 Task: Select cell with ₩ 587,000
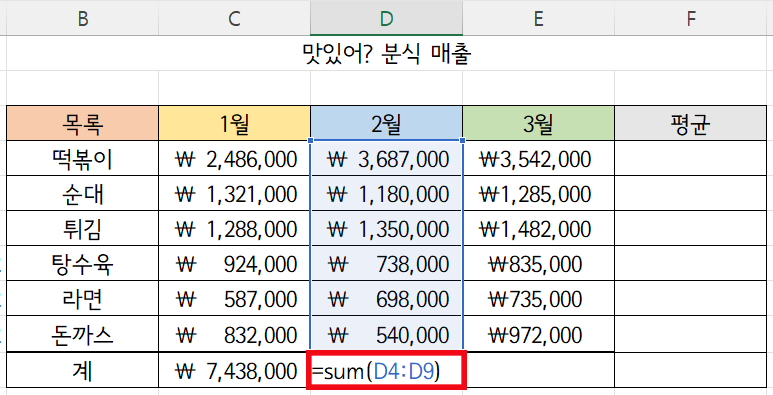(234, 298)
